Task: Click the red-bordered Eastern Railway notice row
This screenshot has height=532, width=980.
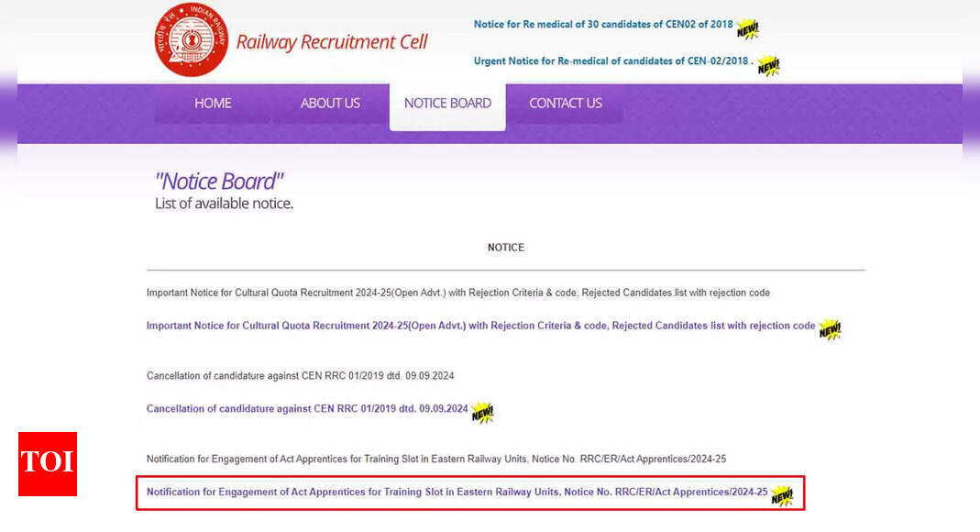Action: point(469,493)
